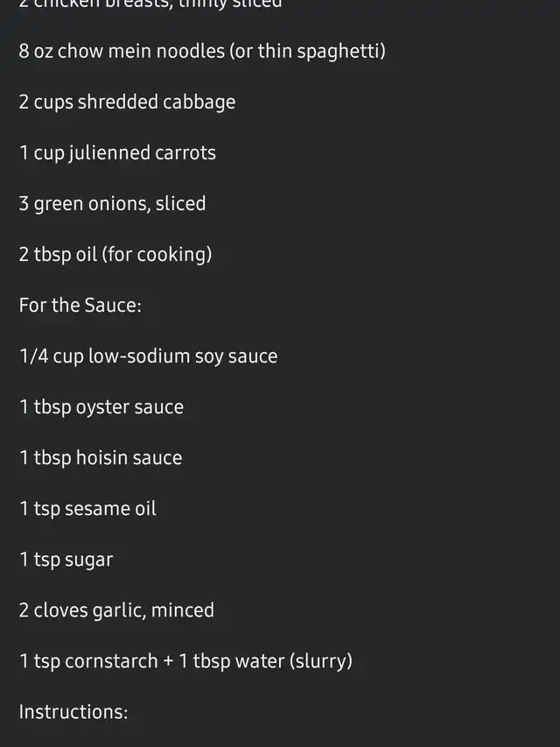
Task: Tap the green onions, sliced line
Action: tap(112, 204)
